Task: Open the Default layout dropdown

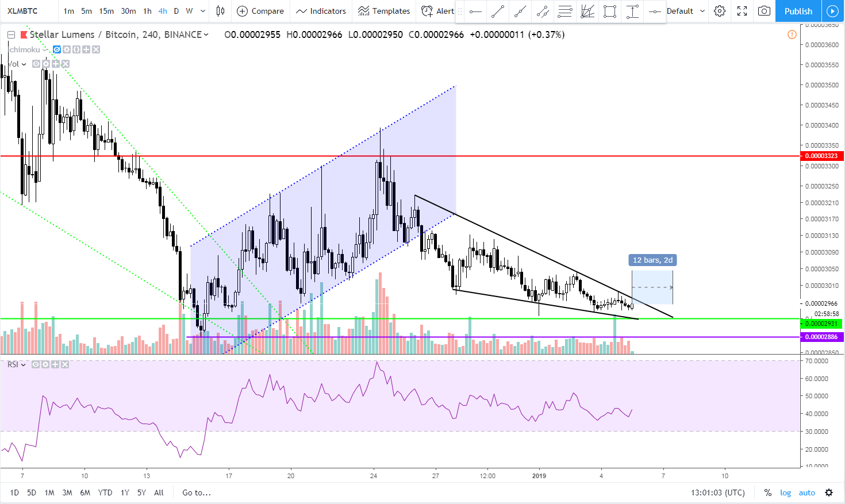Action: tap(686, 11)
